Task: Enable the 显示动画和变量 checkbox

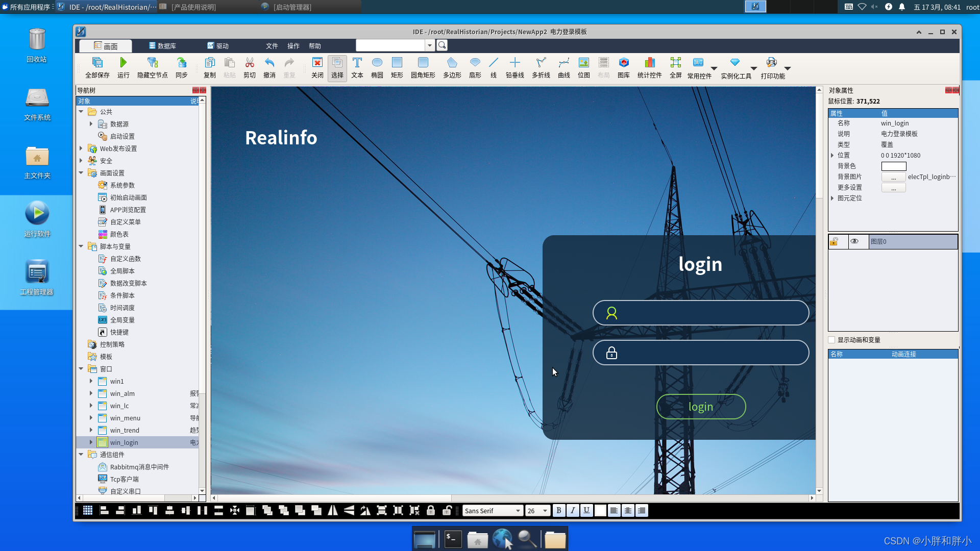Action: [831, 340]
